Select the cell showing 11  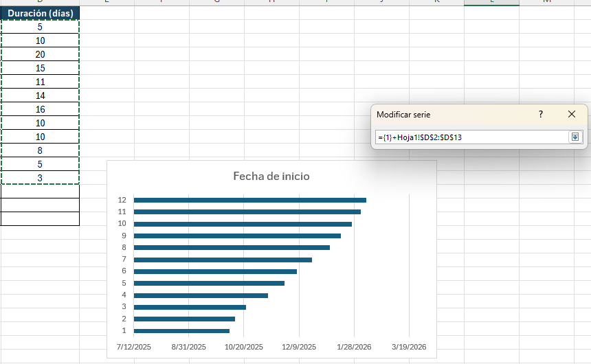click(40, 82)
